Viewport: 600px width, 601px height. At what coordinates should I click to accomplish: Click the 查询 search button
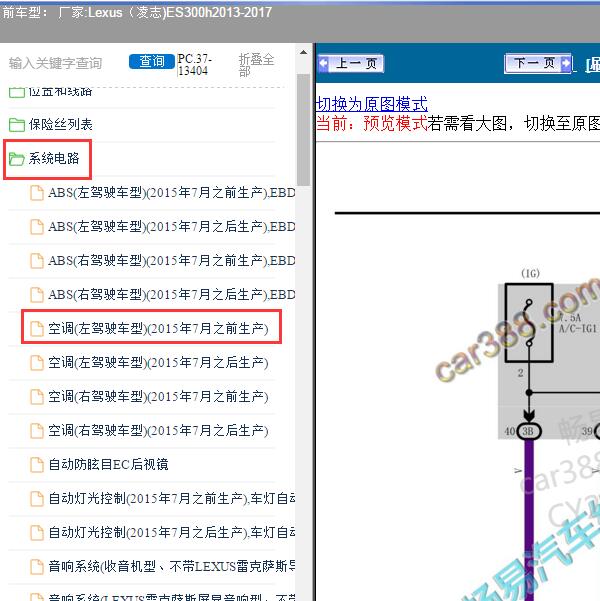tap(151, 61)
